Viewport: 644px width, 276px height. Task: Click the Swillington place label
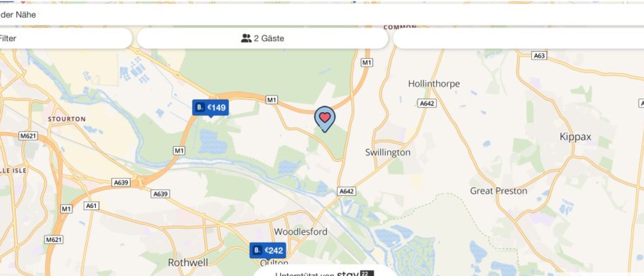click(388, 152)
